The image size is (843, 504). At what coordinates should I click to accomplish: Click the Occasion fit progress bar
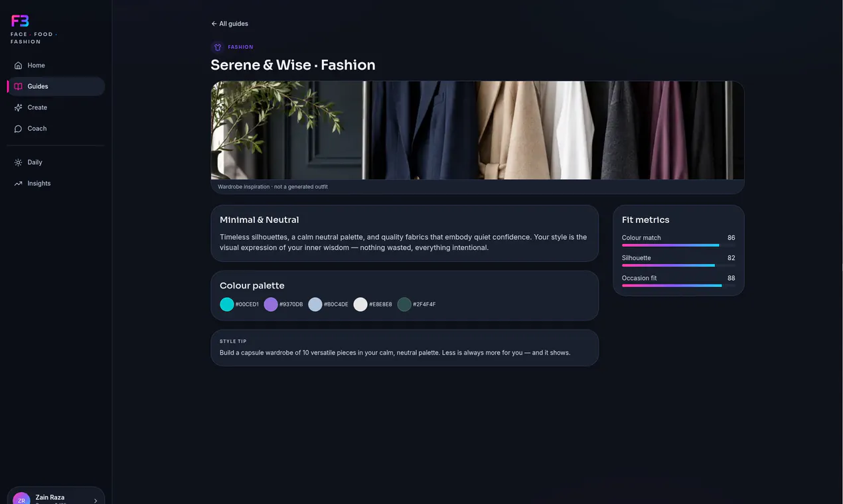click(678, 286)
